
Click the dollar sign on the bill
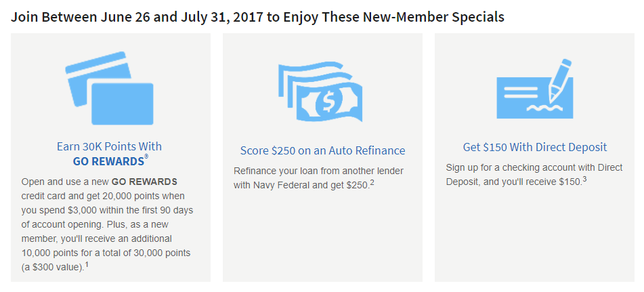[x=327, y=103]
